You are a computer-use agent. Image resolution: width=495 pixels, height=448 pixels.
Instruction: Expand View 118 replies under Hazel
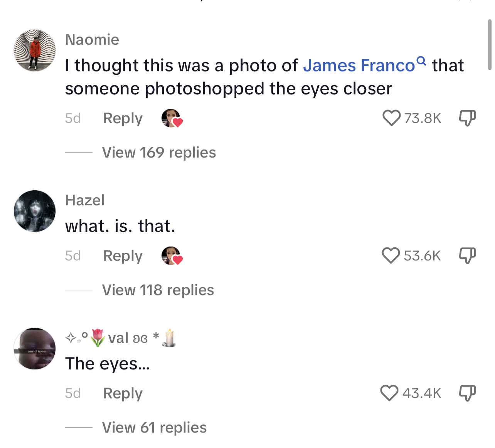(x=158, y=290)
